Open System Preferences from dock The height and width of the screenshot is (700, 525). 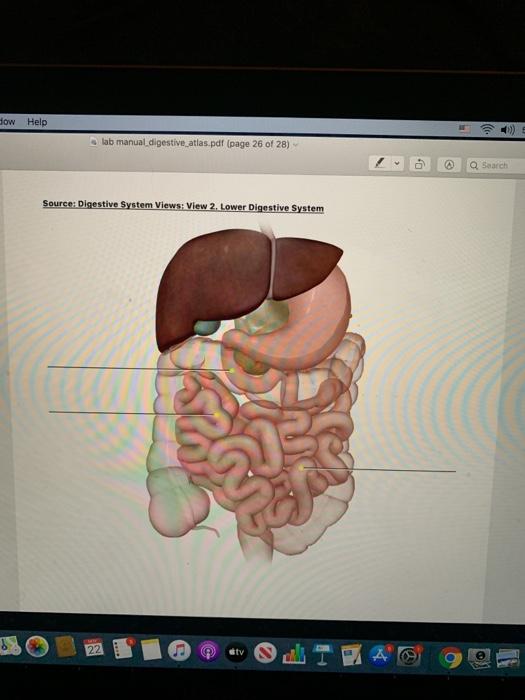point(408,656)
